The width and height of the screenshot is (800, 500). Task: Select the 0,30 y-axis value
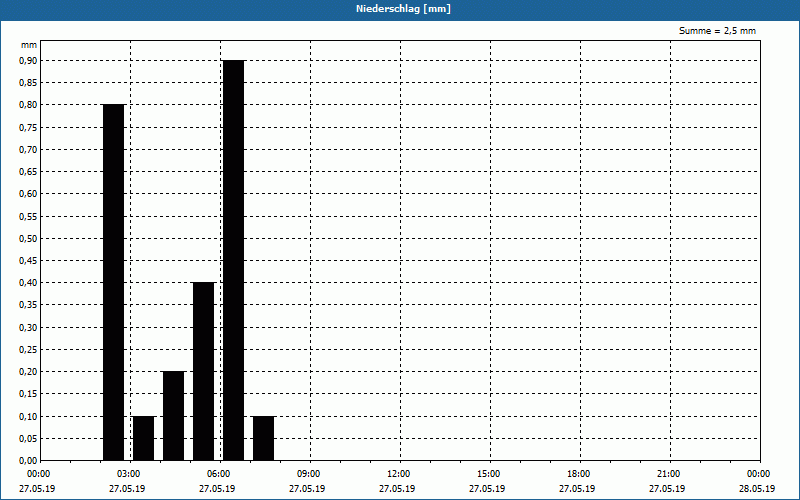click(x=28, y=328)
